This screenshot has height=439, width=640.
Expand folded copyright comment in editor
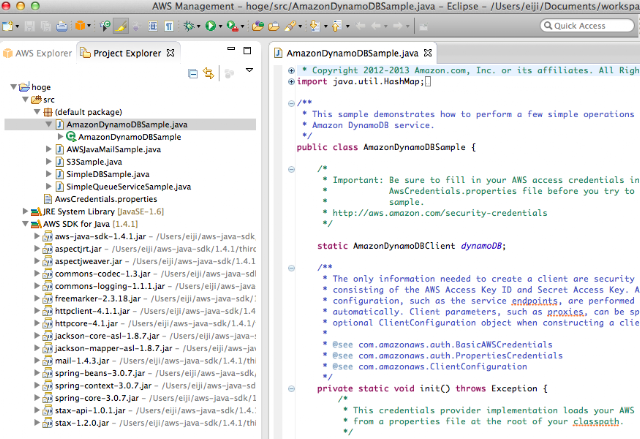(291, 71)
